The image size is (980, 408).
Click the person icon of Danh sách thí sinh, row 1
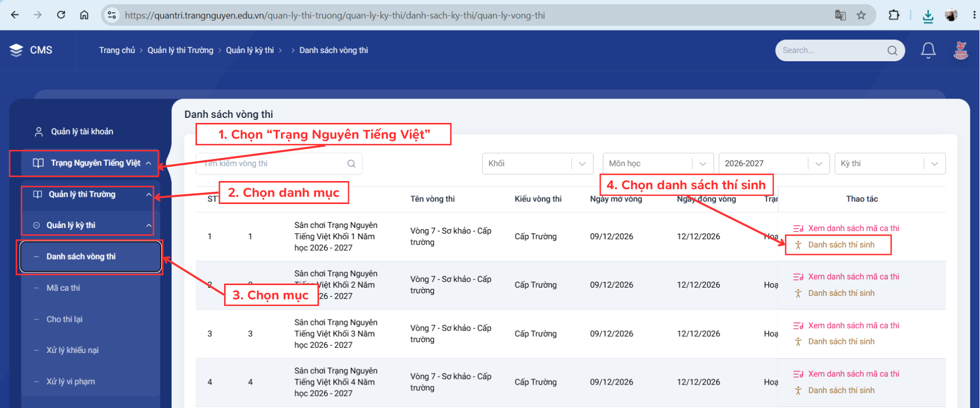(x=798, y=245)
